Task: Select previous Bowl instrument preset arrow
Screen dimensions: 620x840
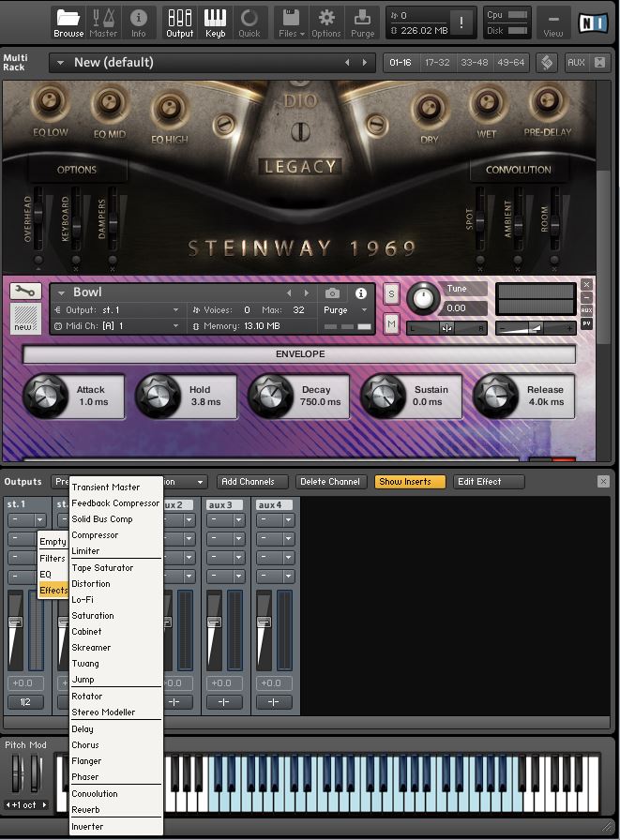Action: tap(290, 293)
